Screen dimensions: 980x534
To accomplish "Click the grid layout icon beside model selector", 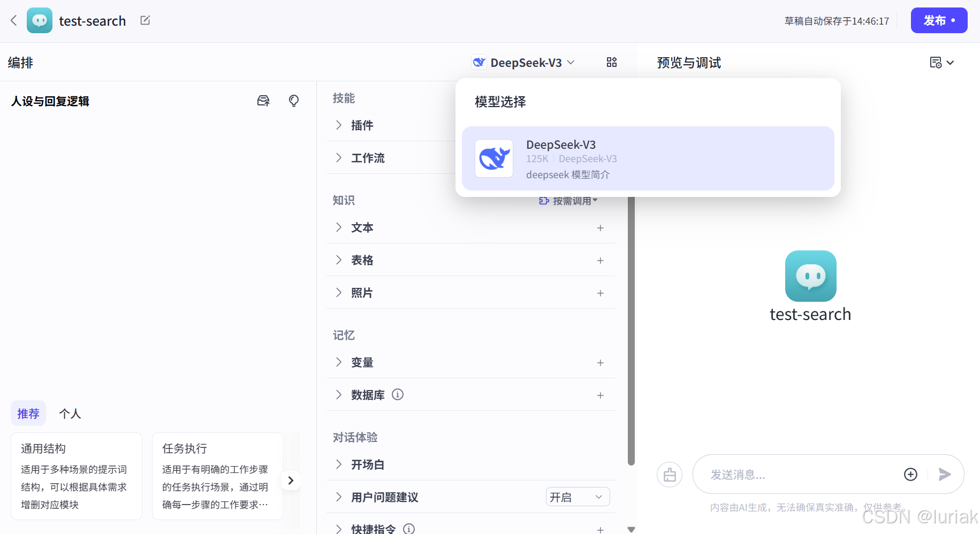I will 612,63.
